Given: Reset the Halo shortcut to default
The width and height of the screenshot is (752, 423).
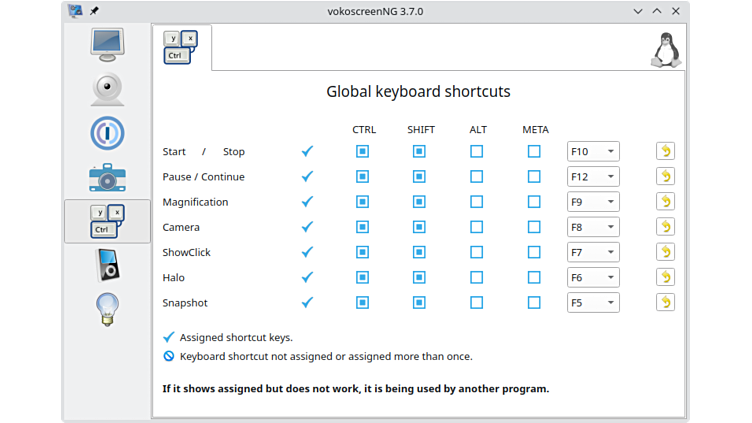Looking at the screenshot, I should (x=665, y=277).
